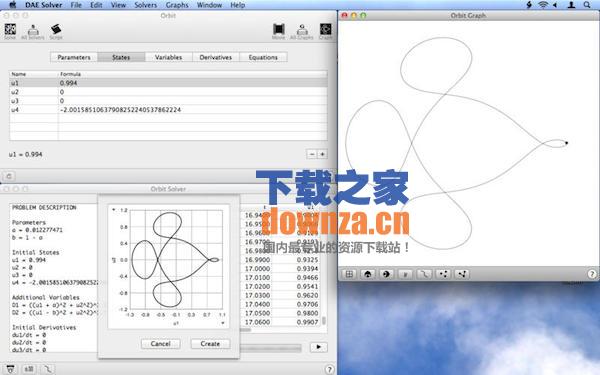
Task: Click the second icon in Orbit Graph bottom toolbar
Action: click(368, 274)
